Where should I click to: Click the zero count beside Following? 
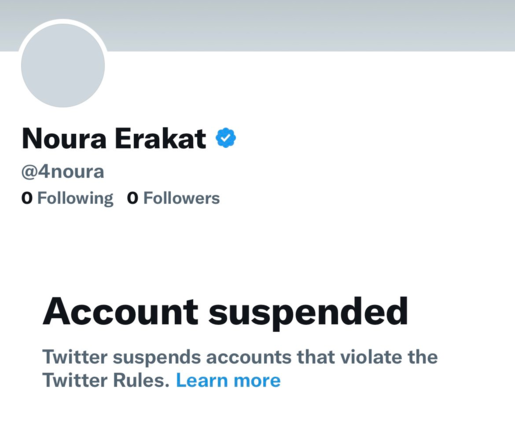(27, 198)
